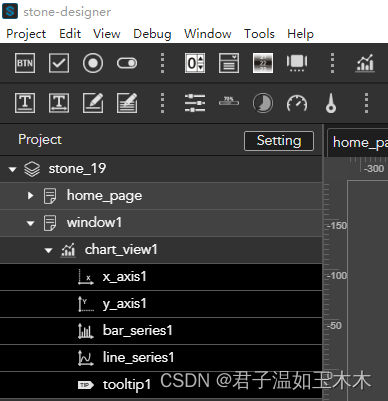The width and height of the screenshot is (388, 401).
Task: Select the Label widget tool
Action: coord(25,103)
